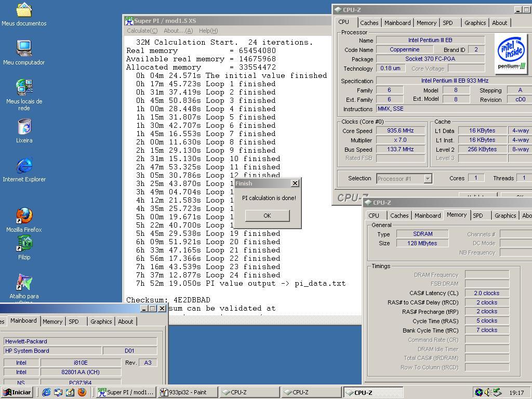This screenshot has width=532, height=399.
Task: Select Caches tab in the Memory CPU-Z window
Action: click(x=400, y=216)
